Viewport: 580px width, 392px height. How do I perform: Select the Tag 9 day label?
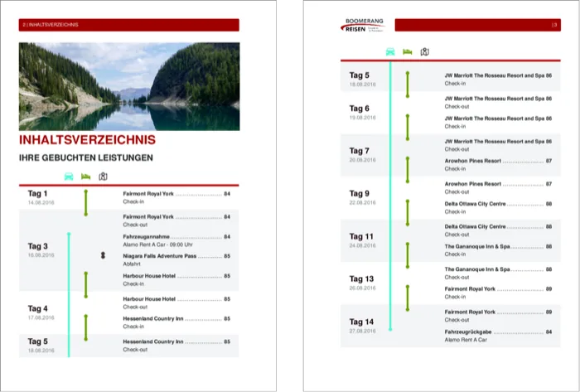click(360, 194)
